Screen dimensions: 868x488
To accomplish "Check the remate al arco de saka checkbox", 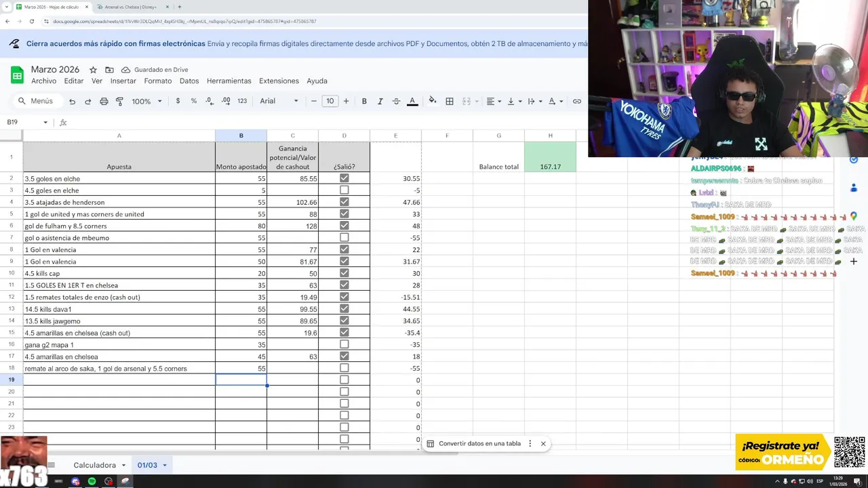I will (344, 368).
